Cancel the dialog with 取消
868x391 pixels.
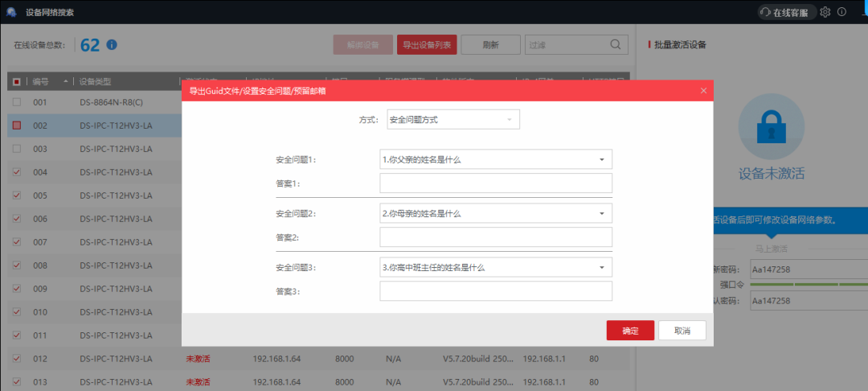click(682, 331)
